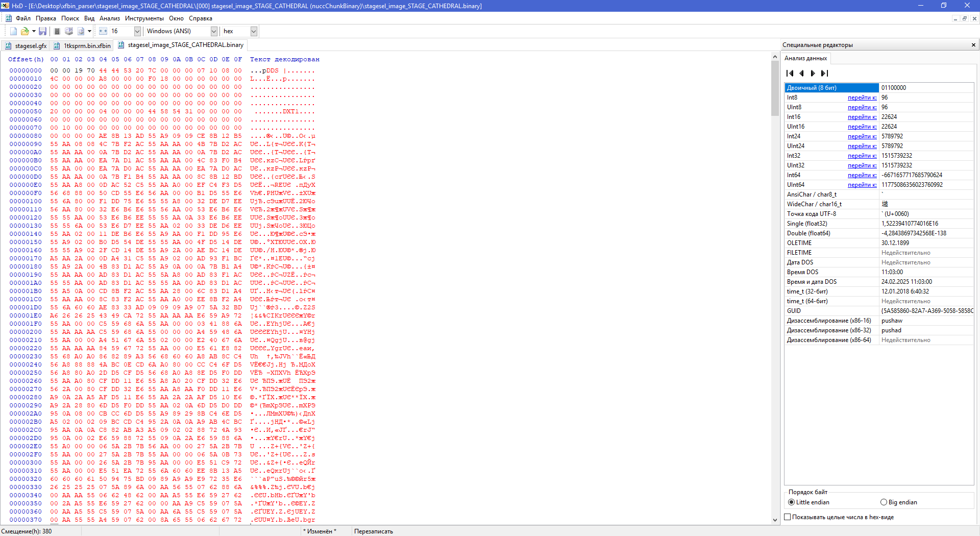Open the Инструменты menu

point(144,18)
